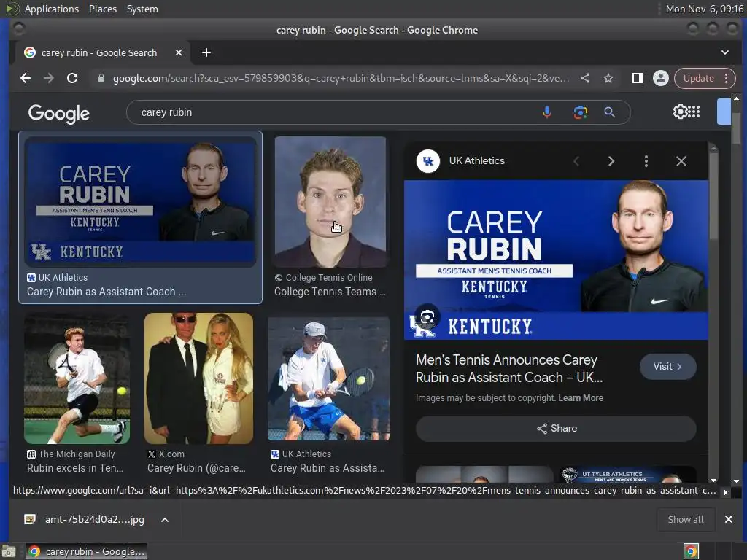
Task: Submit search with the magnifier icon
Action: 609,112
